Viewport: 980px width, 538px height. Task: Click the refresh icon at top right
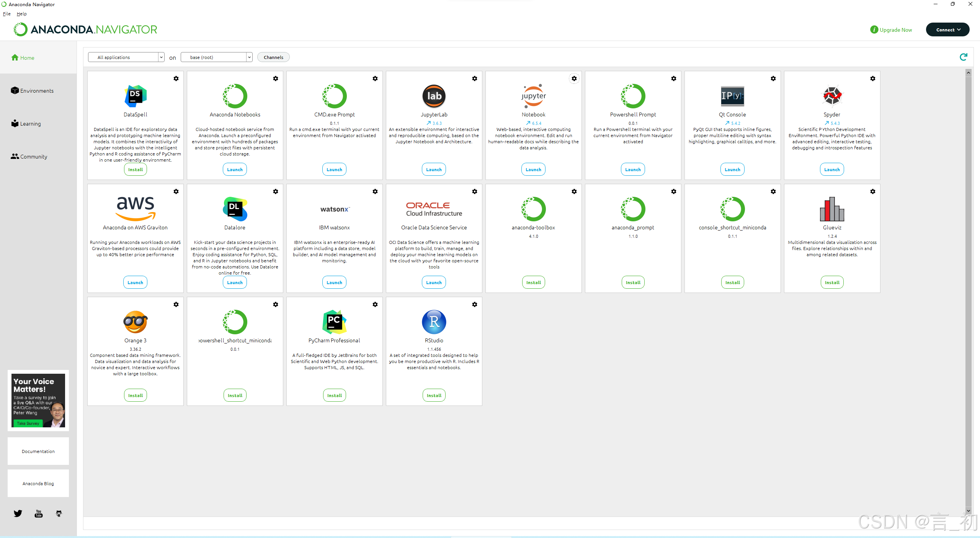[x=963, y=57]
